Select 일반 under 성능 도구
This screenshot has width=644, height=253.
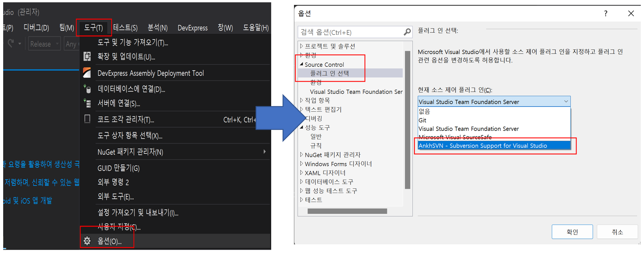click(x=316, y=136)
